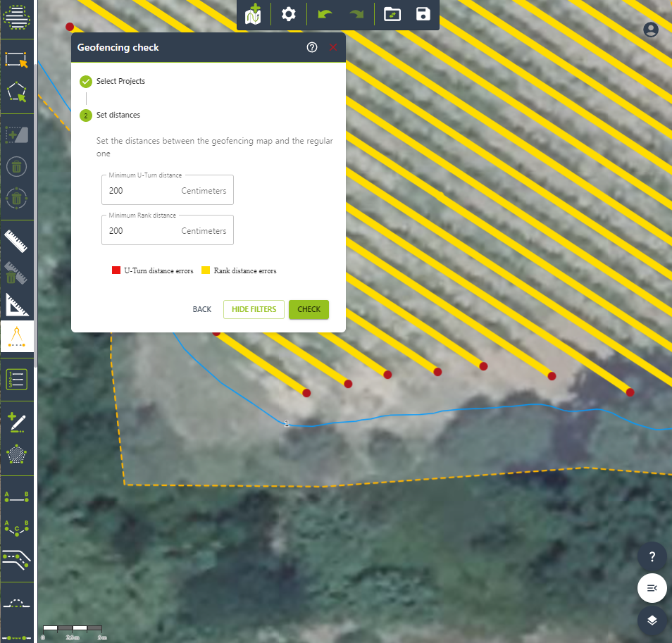Image resolution: width=672 pixels, height=643 pixels.
Task: Click the user account icon
Action: coord(651,30)
